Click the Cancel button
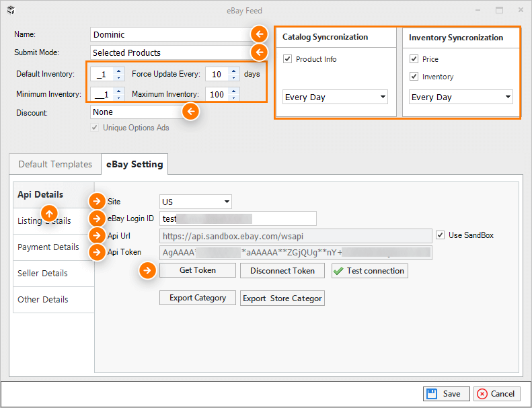The image size is (532, 408). click(x=497, y=394)
